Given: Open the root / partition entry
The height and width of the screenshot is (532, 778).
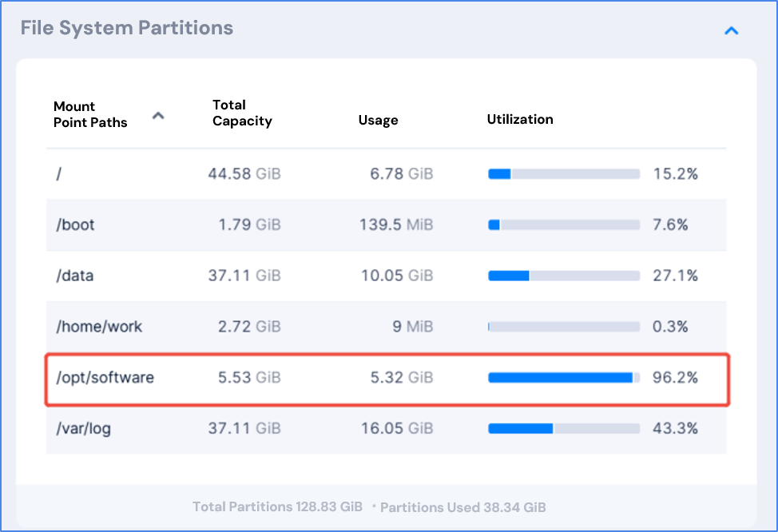Looking at the screenshot, I should point(58,173).
